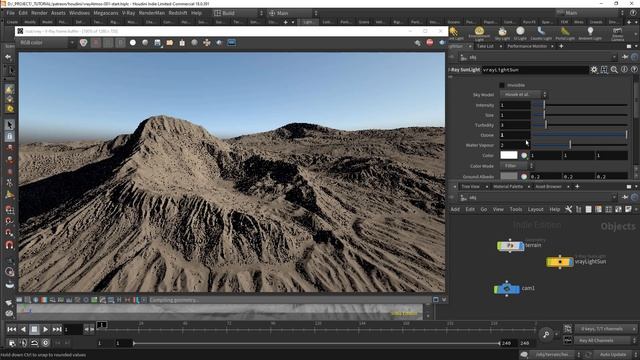Open the File menu

point(11,13)
